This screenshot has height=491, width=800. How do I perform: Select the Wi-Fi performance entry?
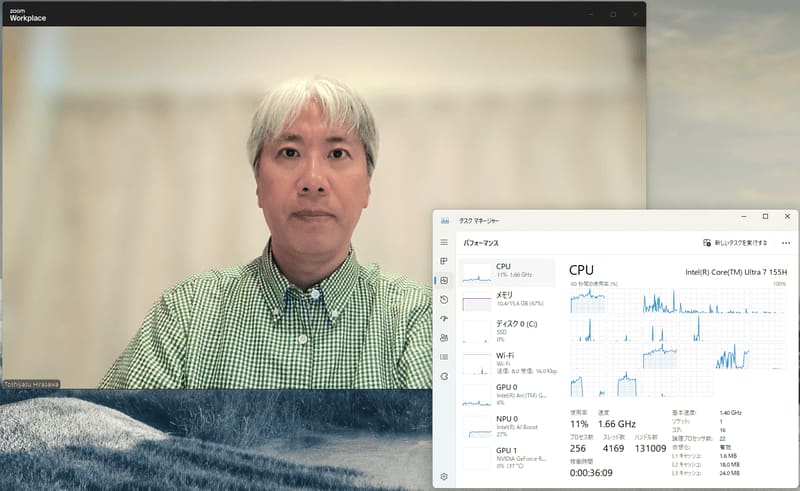point(507,363)
